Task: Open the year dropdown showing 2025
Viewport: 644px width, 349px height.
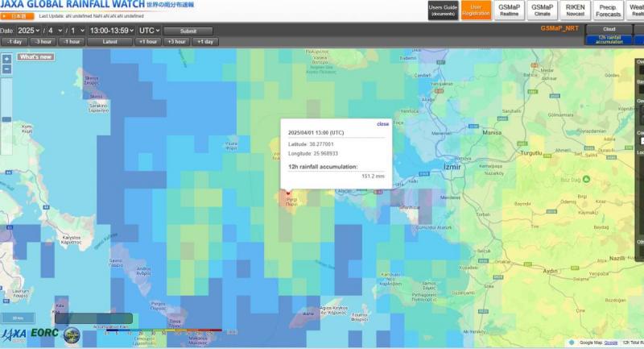Action: pos(29,31)
